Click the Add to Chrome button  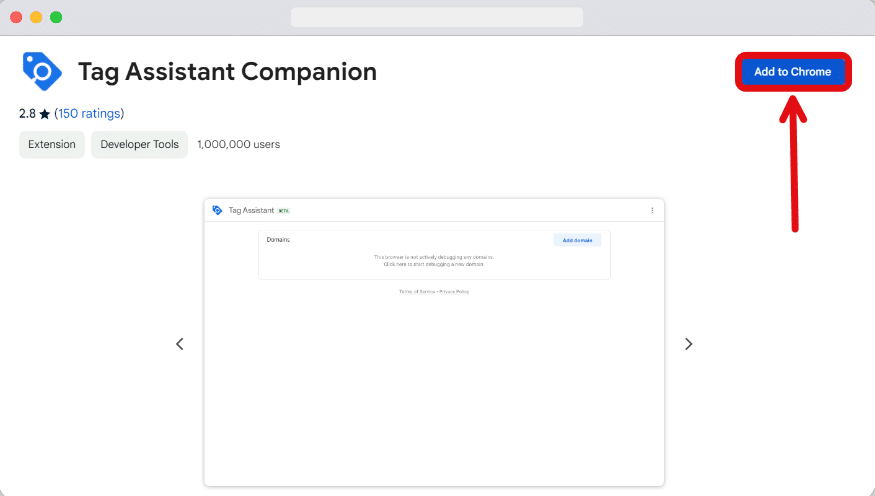pos(792,71)
